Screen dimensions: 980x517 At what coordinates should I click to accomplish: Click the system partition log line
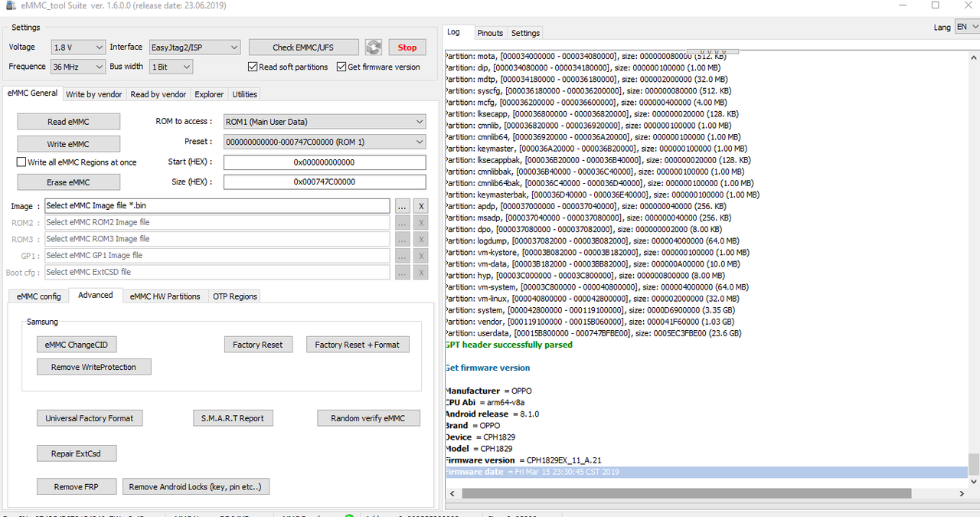pyautogui.click(x=590, y=310)
